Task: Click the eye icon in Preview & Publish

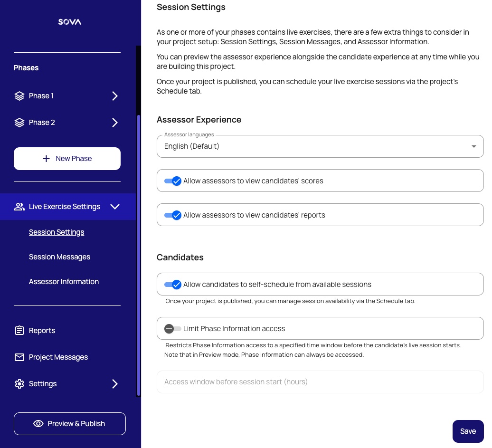Action: coord(38,424)
